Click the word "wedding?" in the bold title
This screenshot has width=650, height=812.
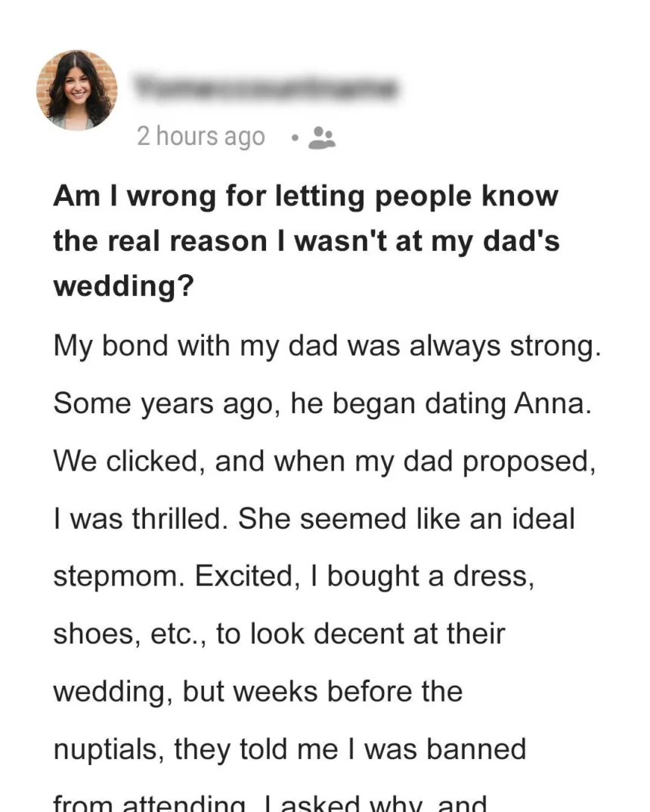(123, 286)
